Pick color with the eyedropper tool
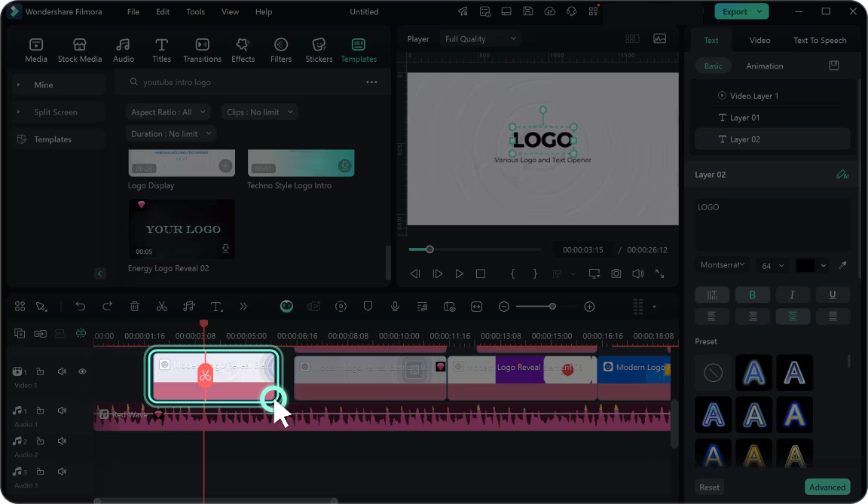This screenshot has height=504, width=868. (842, 265)
